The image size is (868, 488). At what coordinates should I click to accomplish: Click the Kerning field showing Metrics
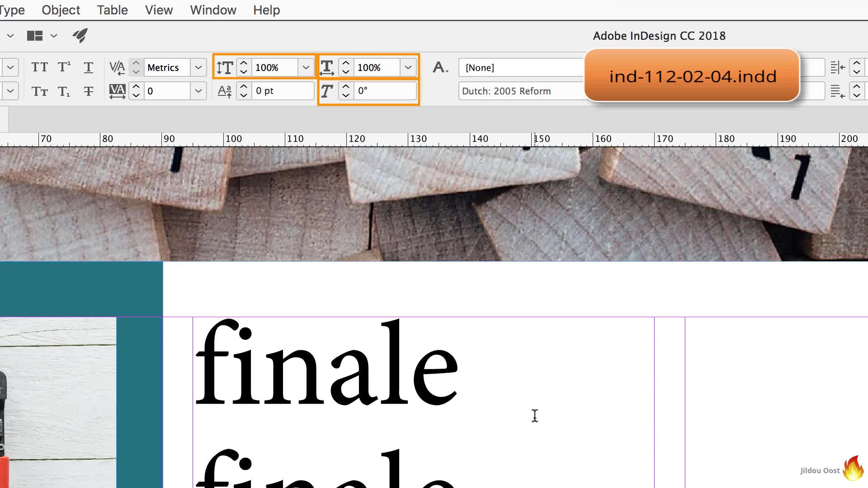point(167,67)
